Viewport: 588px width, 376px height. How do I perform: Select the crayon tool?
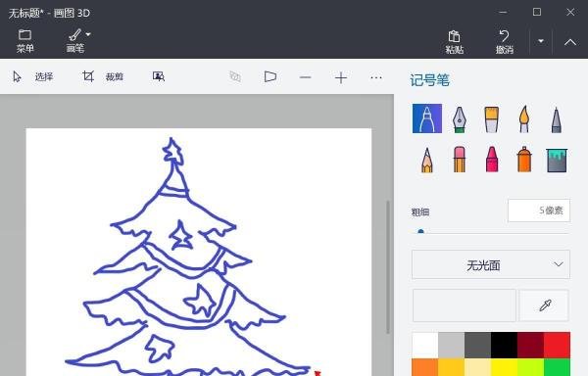492,160
